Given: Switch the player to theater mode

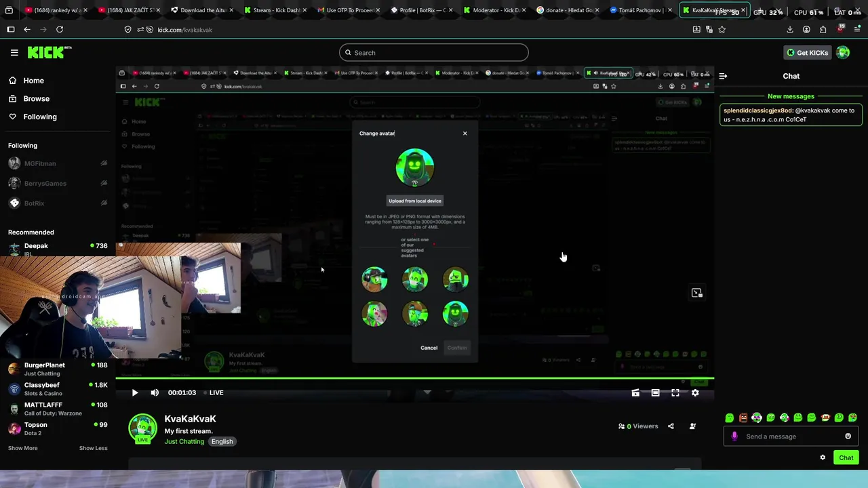Looking at the screenshot, I should [655, 392].
